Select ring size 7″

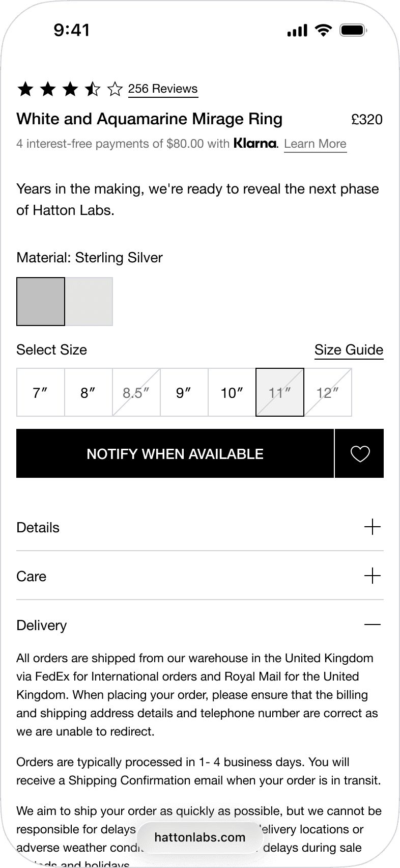pyautogui.click(x=41, y=392)
